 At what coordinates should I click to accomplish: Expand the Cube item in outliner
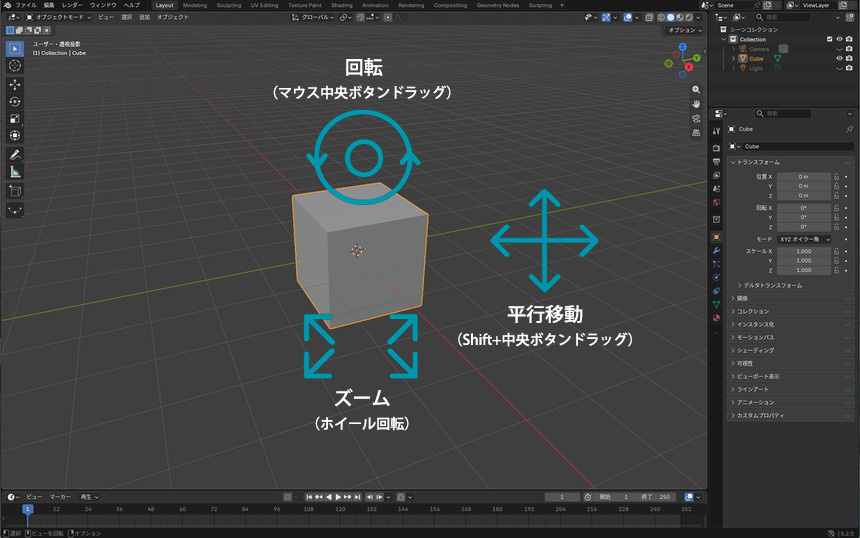[x=733, y=59]
